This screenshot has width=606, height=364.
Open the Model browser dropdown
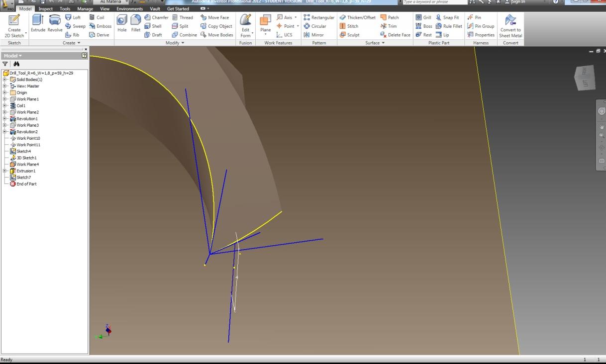point(13,56)
